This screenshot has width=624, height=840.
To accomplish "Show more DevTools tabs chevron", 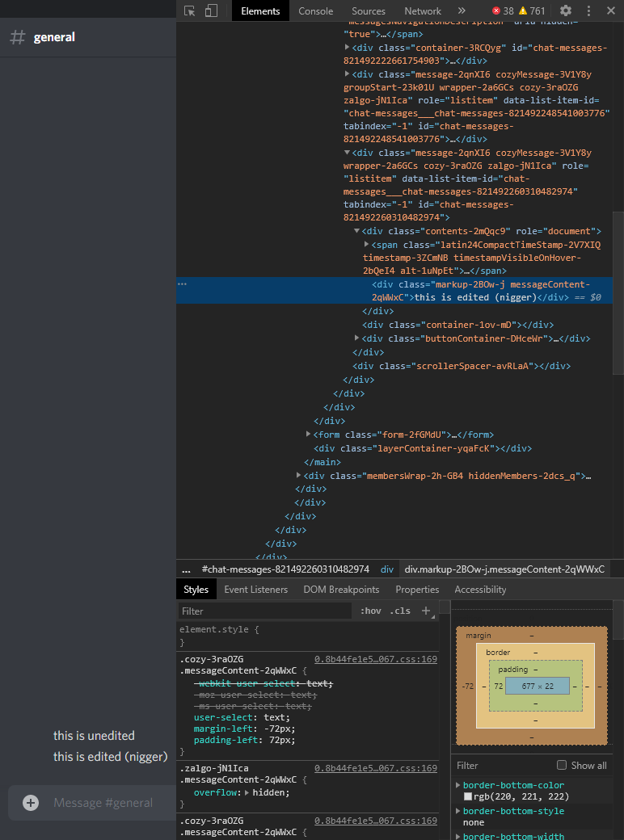I will (x=462, y=10).
